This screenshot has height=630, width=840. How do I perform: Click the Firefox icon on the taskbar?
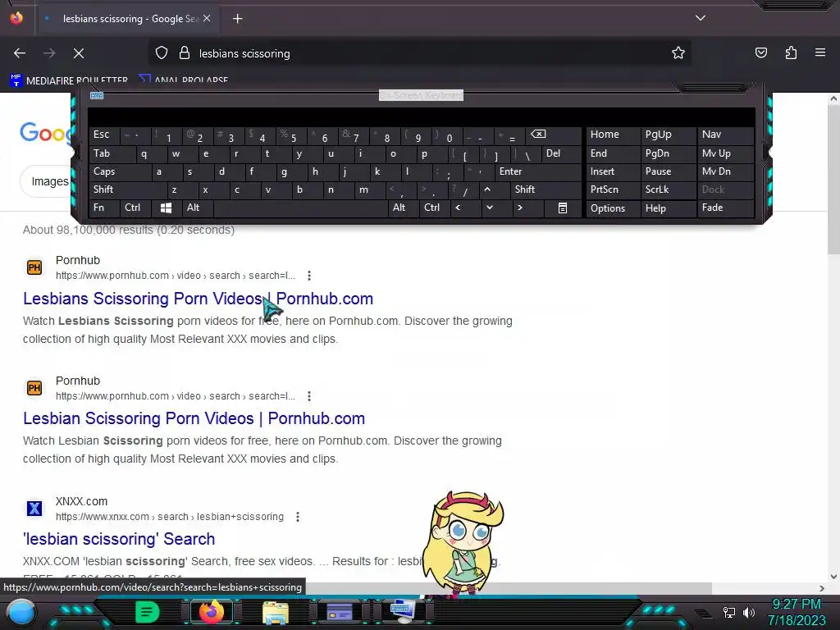pos(211,612)
